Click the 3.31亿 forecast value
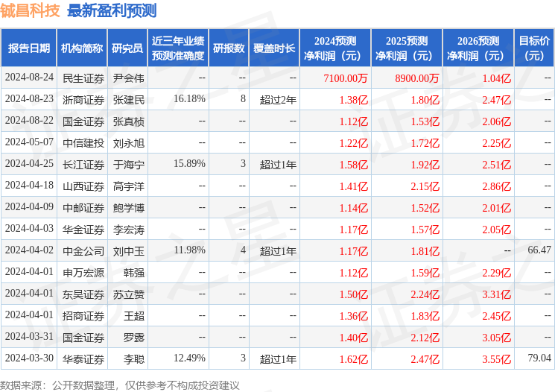555x392 pixels. [497, 294]
